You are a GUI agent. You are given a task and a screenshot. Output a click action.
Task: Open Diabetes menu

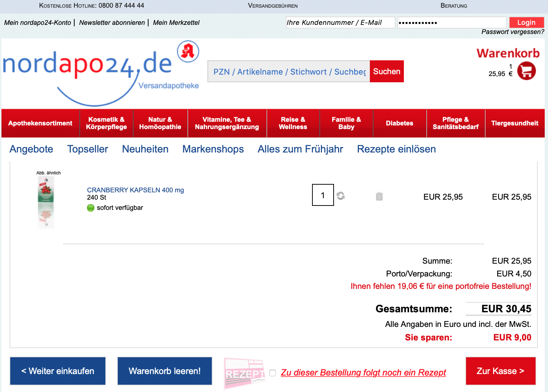[x=399, y=123]
